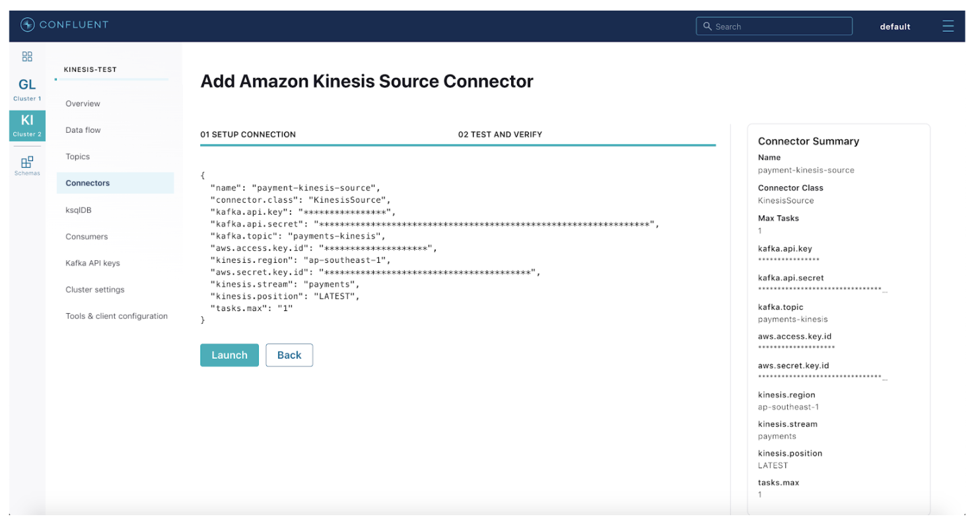Click summary value payments-kinesis
This screenshot has height=531, width=980.
[792, 319]
